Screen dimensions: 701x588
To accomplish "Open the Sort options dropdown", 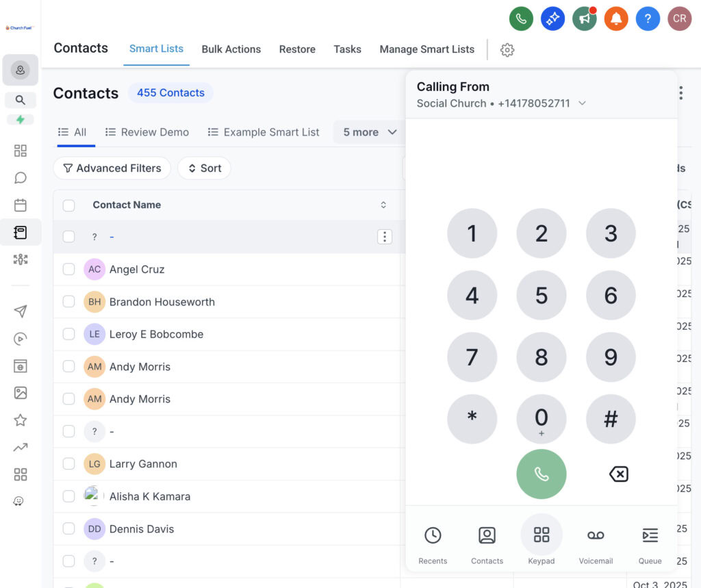I will click(204, 168).
